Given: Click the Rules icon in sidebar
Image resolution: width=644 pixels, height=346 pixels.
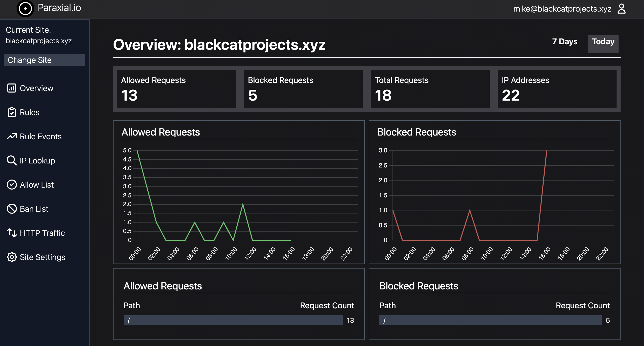Looking at the screenshot, I should [x=12, y=112].
